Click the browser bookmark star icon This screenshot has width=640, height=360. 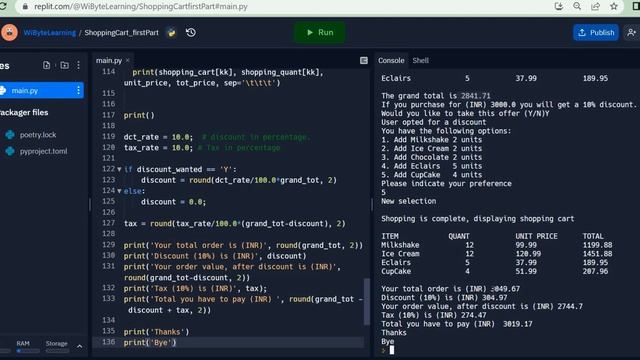pos(613,6)
